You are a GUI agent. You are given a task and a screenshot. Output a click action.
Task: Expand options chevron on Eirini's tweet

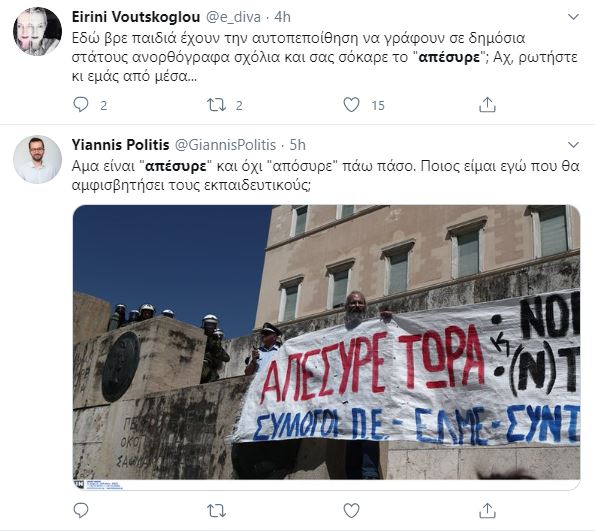pyautogui.click(x=573, y=17)
